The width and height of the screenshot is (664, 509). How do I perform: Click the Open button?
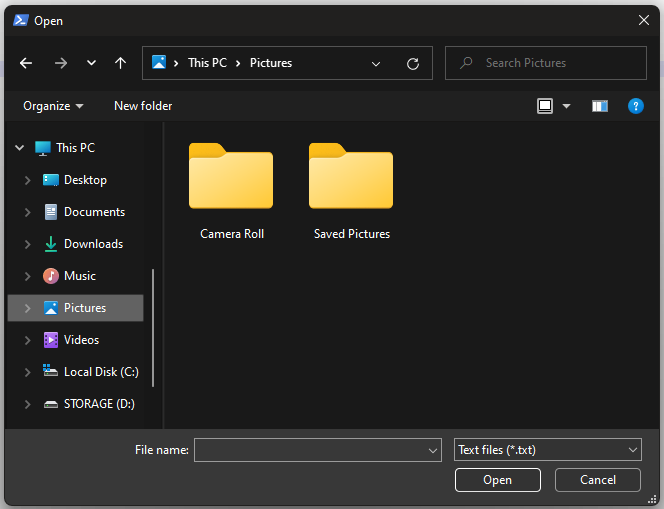point(498,480)
